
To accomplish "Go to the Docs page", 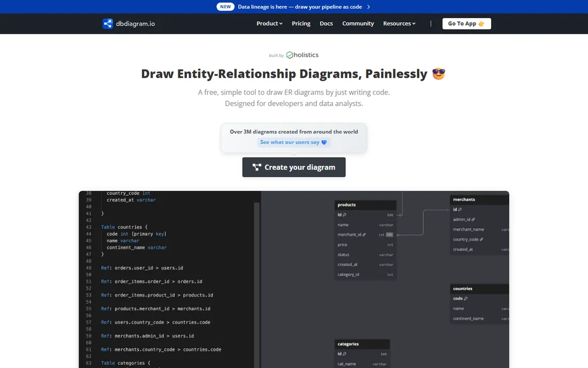I will [x=326, y=23].
